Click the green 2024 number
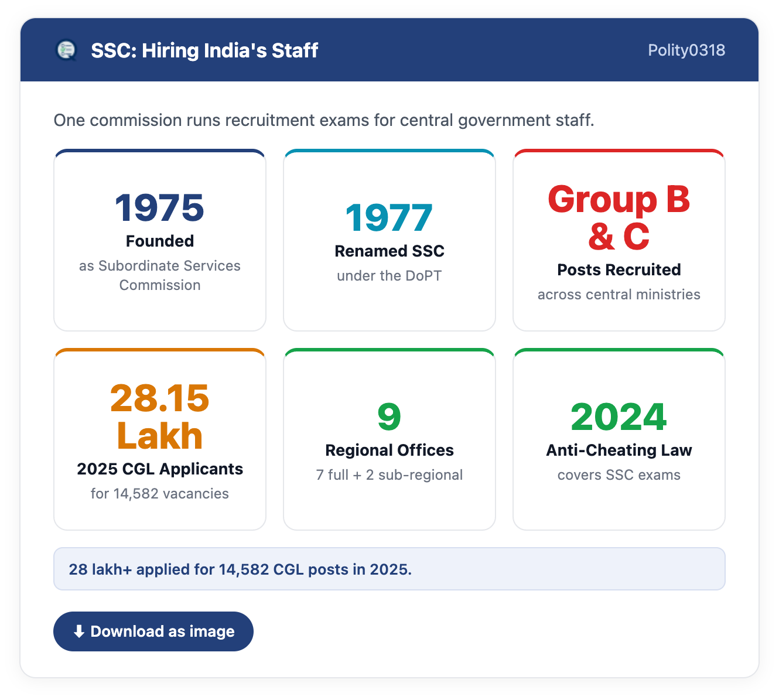The height and width of the screenshot is (700, 779). (x=619, y=417)
